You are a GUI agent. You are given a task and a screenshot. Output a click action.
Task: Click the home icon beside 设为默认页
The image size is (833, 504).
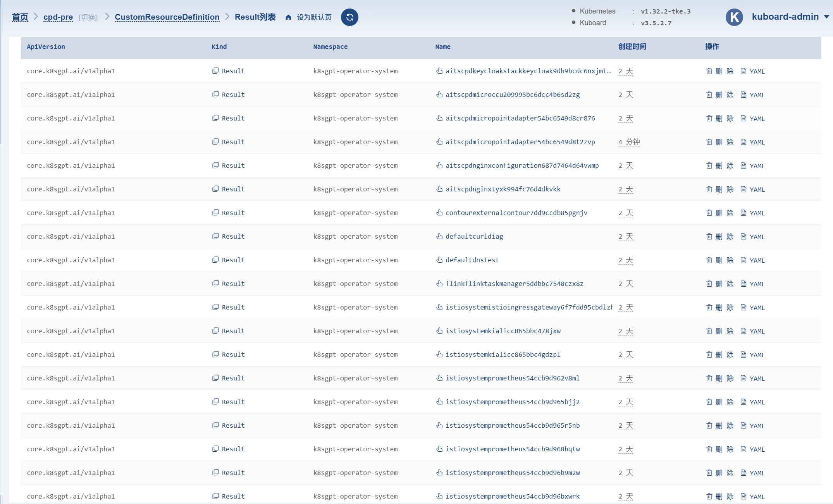point(288,17)
